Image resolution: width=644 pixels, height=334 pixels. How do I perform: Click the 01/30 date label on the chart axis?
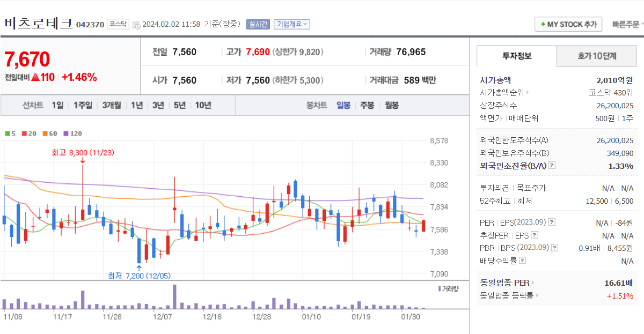tap(411, 316)
